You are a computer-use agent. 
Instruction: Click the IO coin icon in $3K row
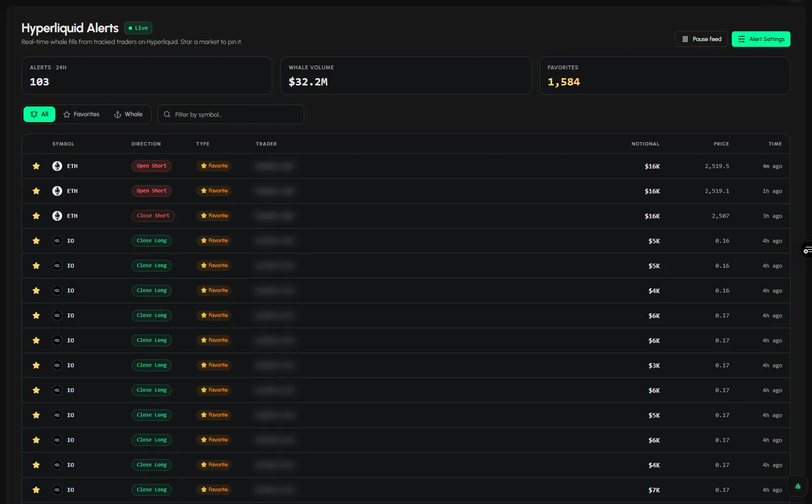57,365
